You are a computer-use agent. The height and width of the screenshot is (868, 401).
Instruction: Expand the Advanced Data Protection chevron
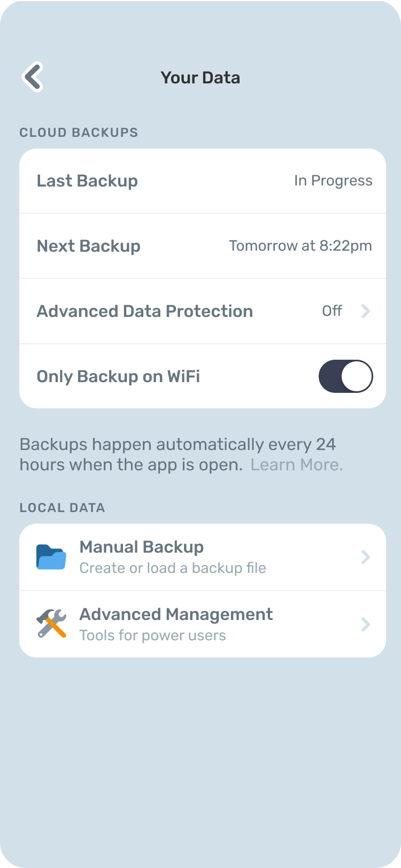click(x=366, y=311)
